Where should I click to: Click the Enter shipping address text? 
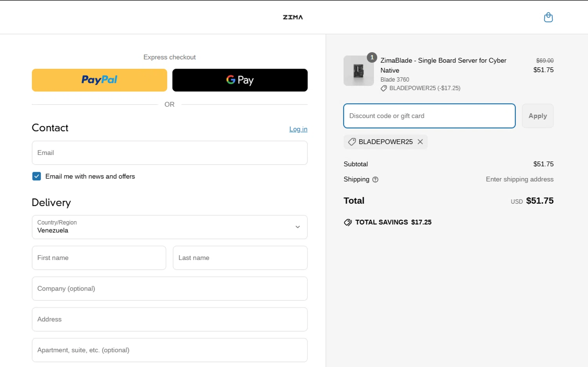(520, 179)
